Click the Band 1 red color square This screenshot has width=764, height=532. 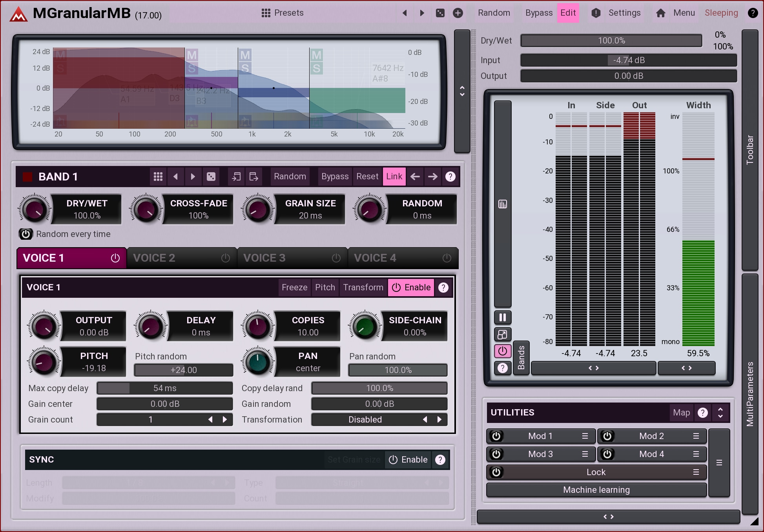(x=27, y=177)
